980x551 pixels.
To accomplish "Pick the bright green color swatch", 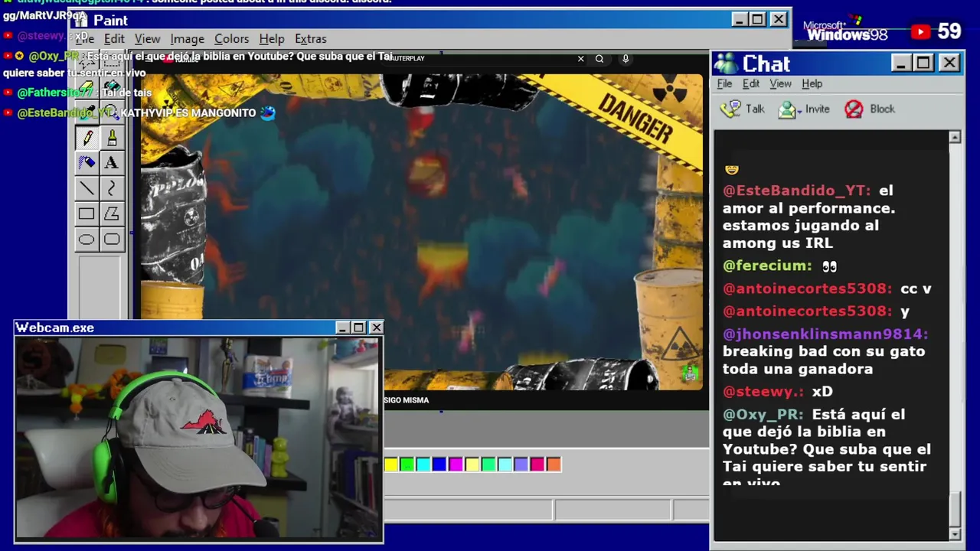I will 407,464.
